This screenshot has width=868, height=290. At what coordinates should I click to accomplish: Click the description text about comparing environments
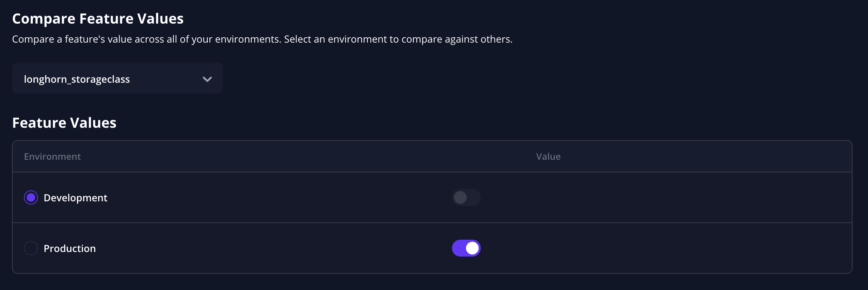[262, 39]
